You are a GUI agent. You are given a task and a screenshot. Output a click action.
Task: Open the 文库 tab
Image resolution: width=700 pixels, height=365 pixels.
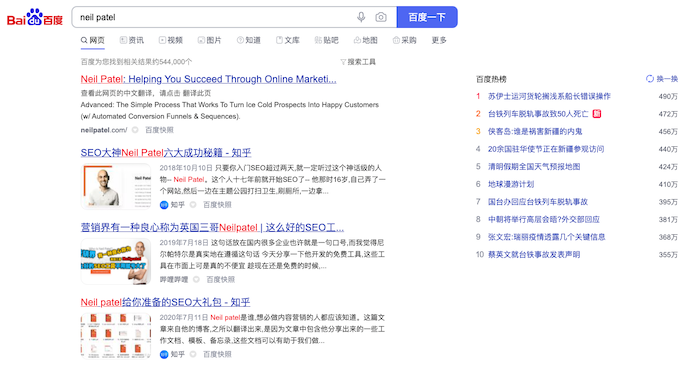click(288, 40)
